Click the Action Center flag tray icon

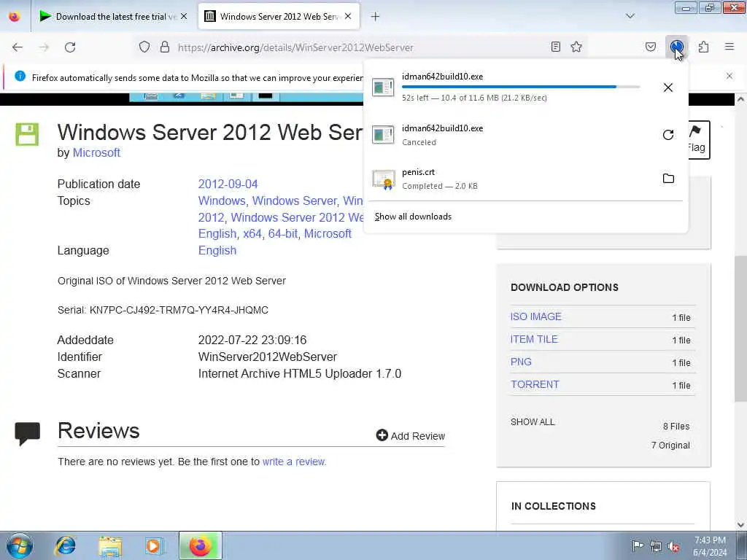[x=638, y=546]
